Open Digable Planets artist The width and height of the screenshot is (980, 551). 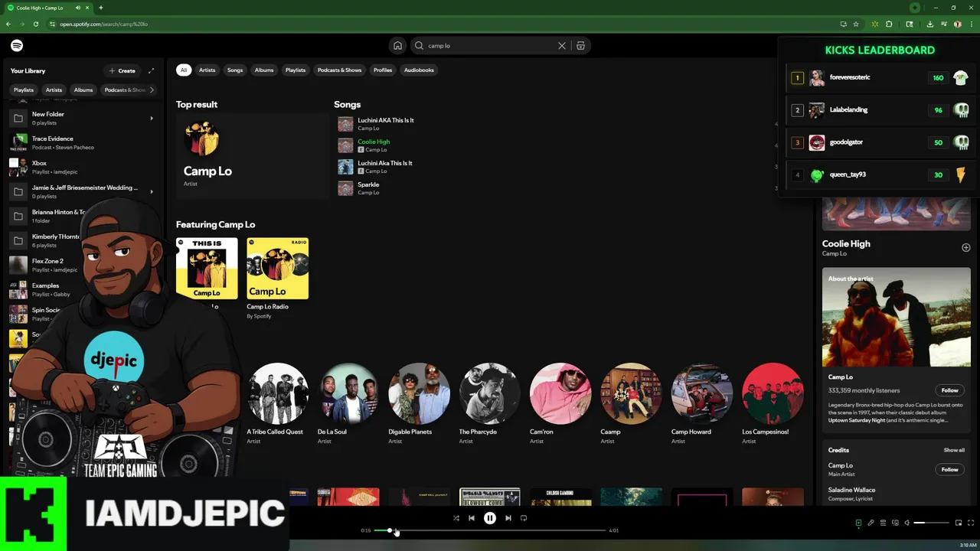click(x=419, y=403)
